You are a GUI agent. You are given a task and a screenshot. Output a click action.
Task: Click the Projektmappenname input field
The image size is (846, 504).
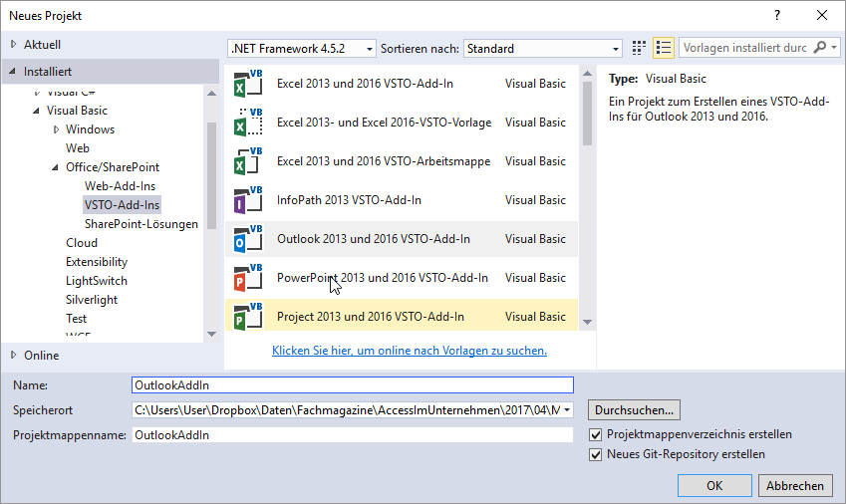pos(353,435)
